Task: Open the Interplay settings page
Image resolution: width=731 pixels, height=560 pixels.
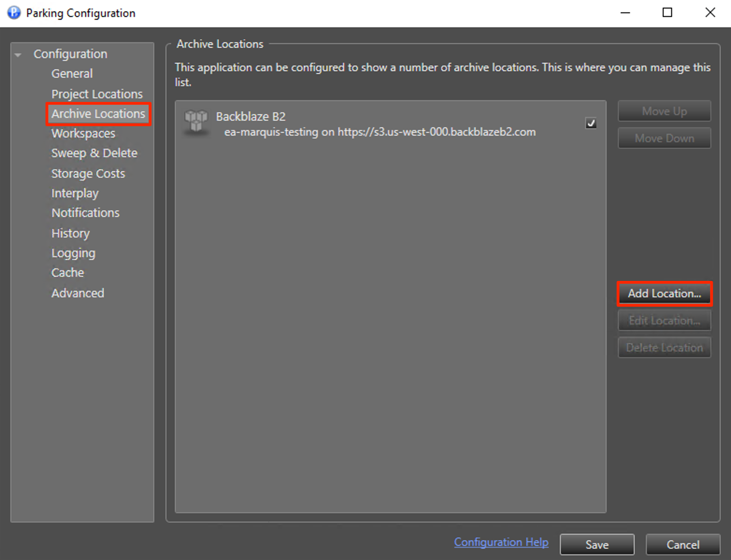Action: point(75,193)
